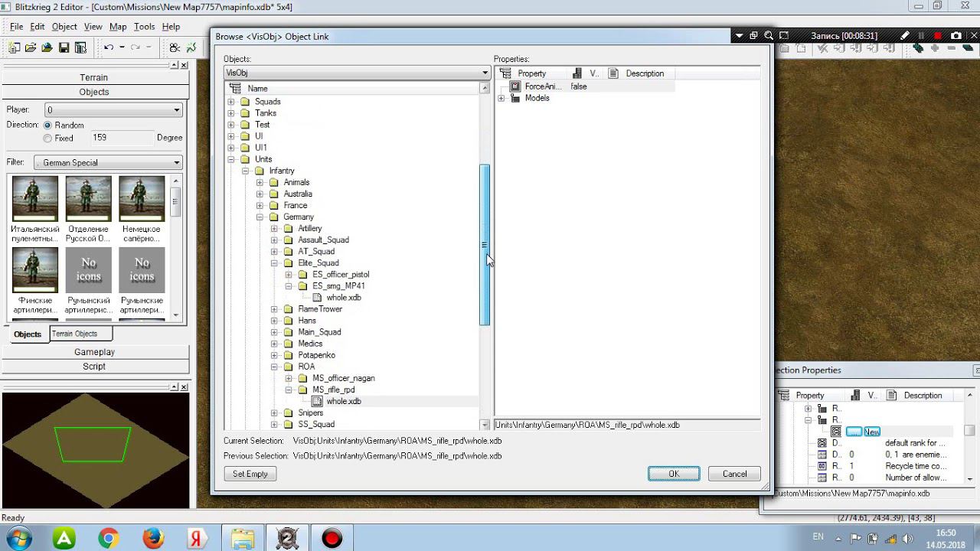Select the Немецкое саперное unit thumbnail

point(142,199)
